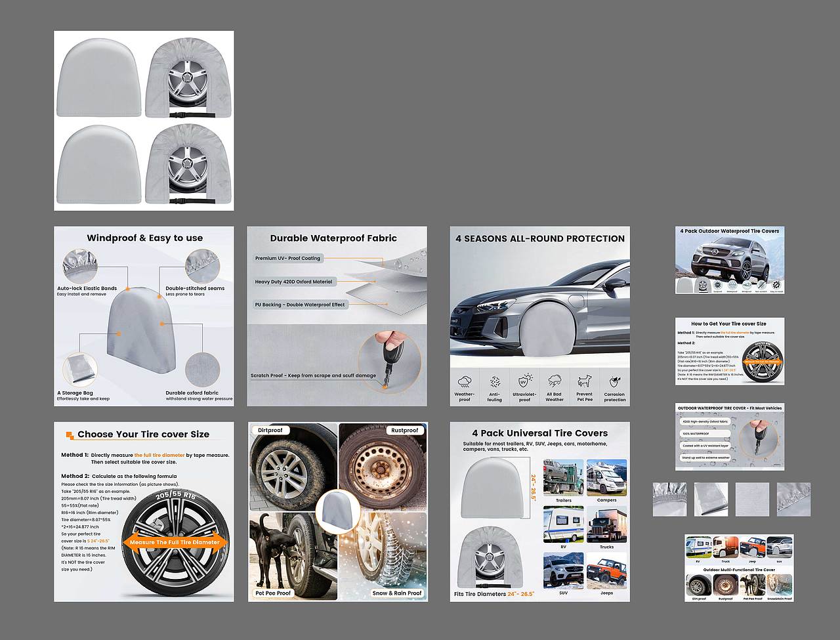The height and width of the screenshot is (640, 840).
Task: Click the Anti-fouling icon
Action: click(x=495, y=382)
